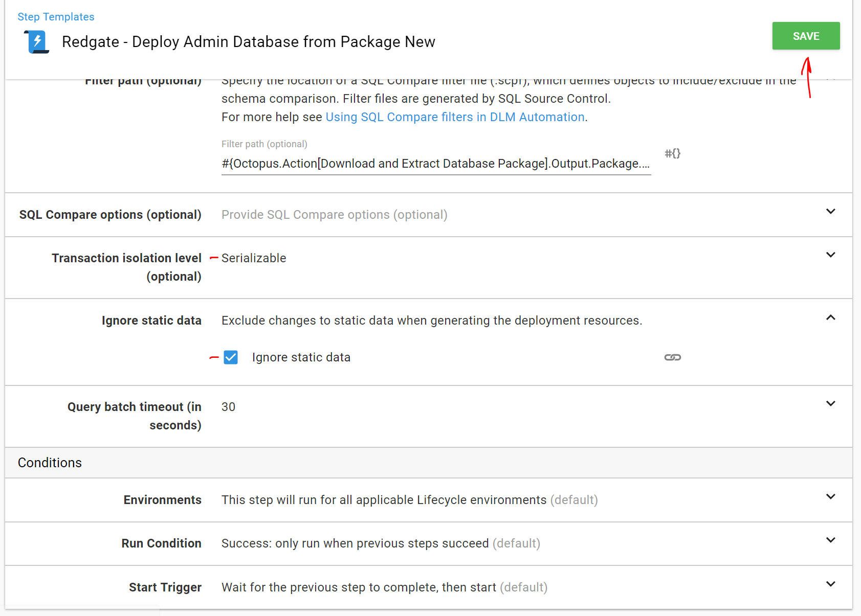Expand the Run Condition chevron
The width and height of the screenshot is (861, 616).
coord(830,540)
